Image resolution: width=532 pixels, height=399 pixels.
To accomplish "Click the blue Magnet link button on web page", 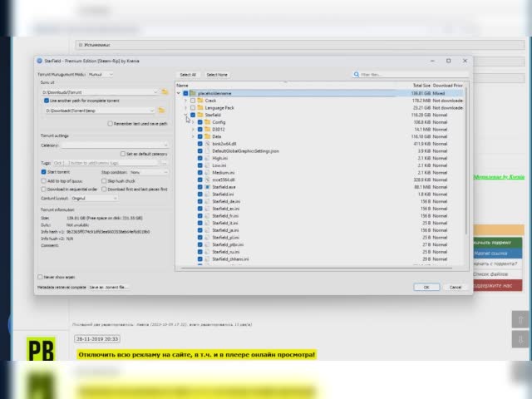I will (497, 254).
